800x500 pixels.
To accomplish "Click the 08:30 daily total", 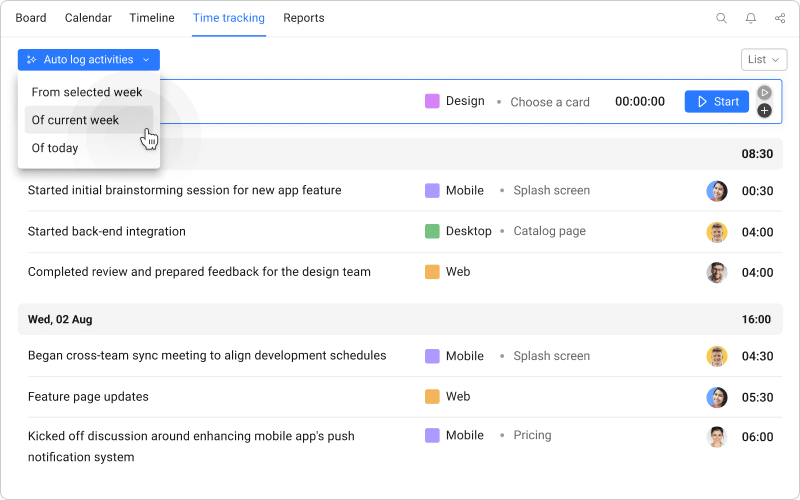I will [x=757, y=154].
